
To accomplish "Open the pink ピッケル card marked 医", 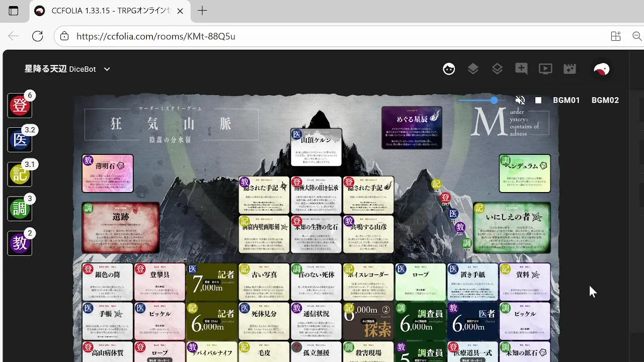I will coord(159,321).
